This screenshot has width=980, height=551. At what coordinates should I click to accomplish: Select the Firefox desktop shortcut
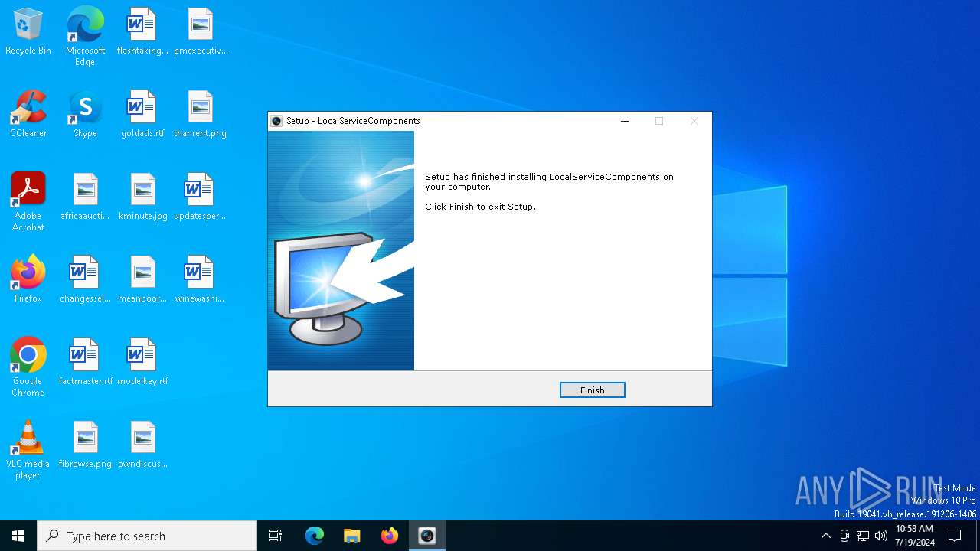tap(28, 280)
